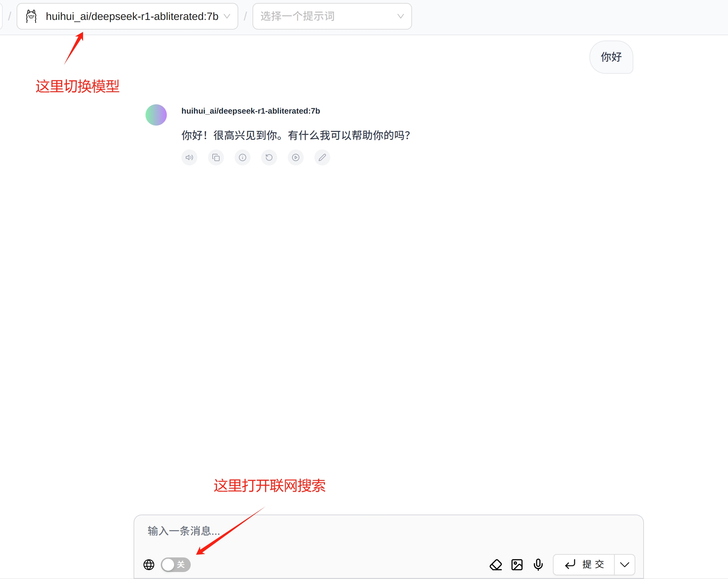The image size is (728, 579).
Task: Click the user message bubble 你好
Action: point(611,57)
